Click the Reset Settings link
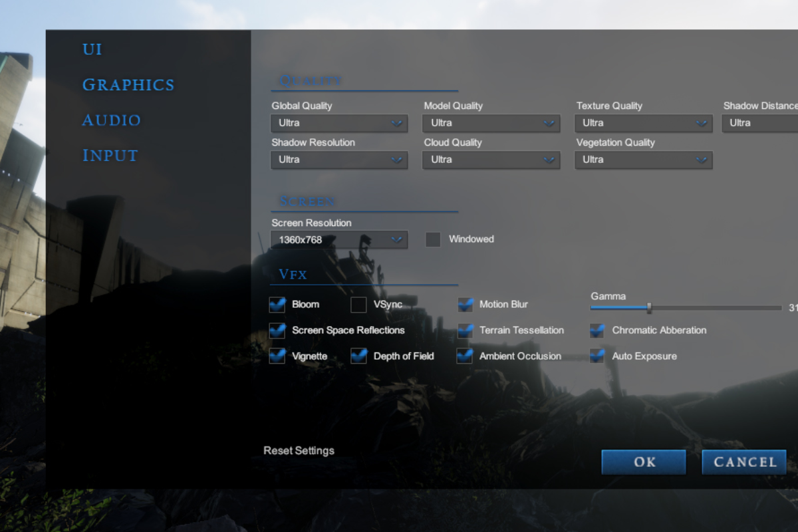Viewport: 798px width, 532px height. click(299, 451)
